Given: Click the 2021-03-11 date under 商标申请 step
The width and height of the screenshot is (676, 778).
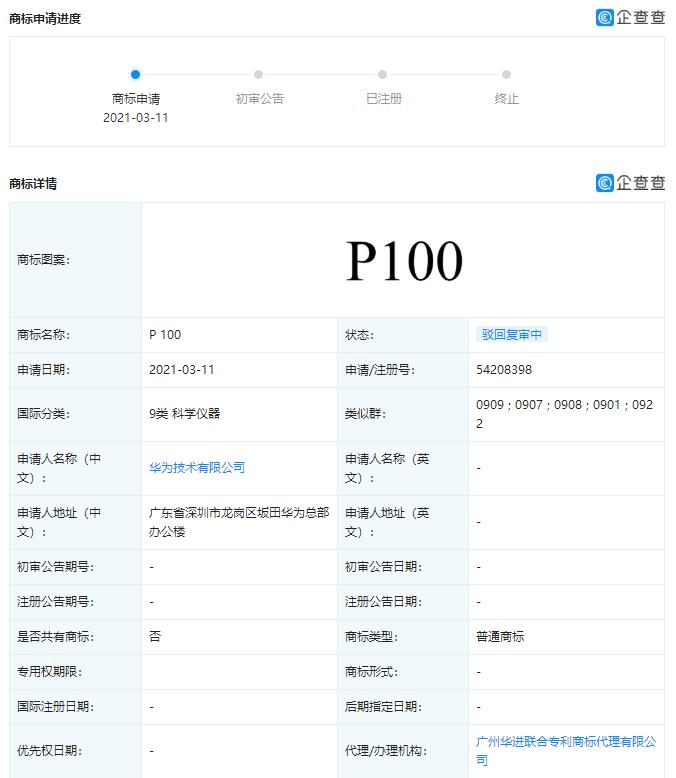Looking at the screenshot, I should [135, 118].
